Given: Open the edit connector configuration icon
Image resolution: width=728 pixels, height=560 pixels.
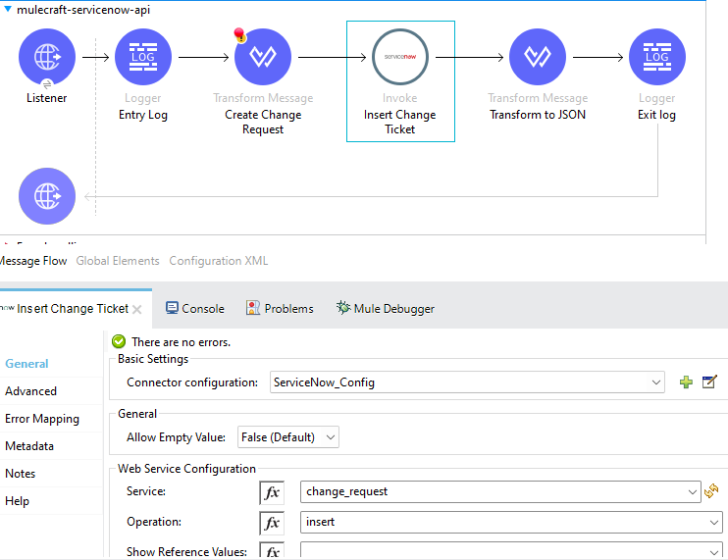Looking at the screenshot, I should [709, 382].
